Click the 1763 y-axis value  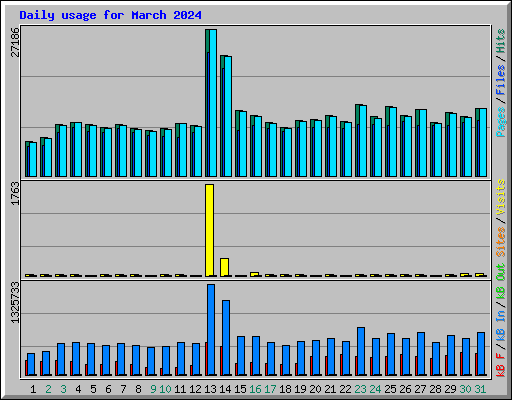coord(15,194)
